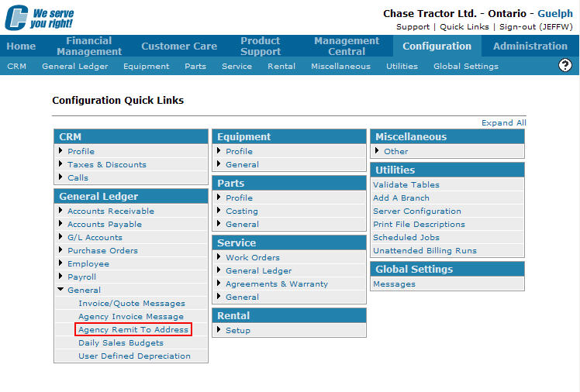Open the help question mark icon

click(564, 65)
